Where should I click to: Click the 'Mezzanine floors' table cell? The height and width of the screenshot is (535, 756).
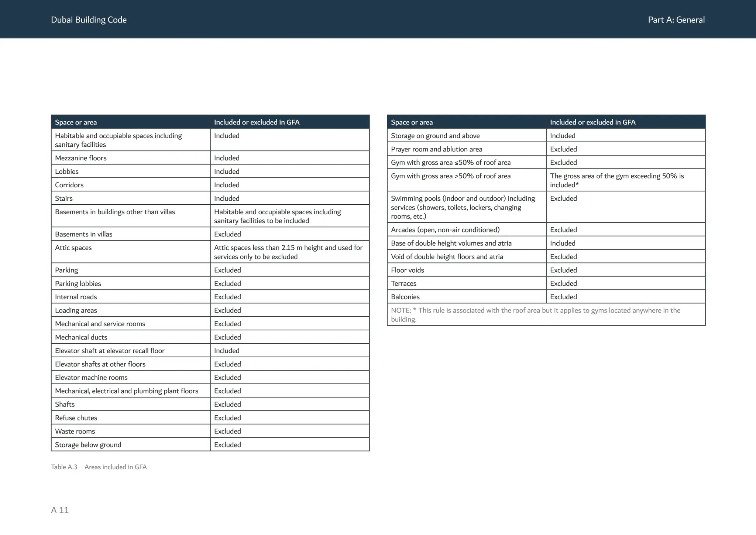point(81,158)
